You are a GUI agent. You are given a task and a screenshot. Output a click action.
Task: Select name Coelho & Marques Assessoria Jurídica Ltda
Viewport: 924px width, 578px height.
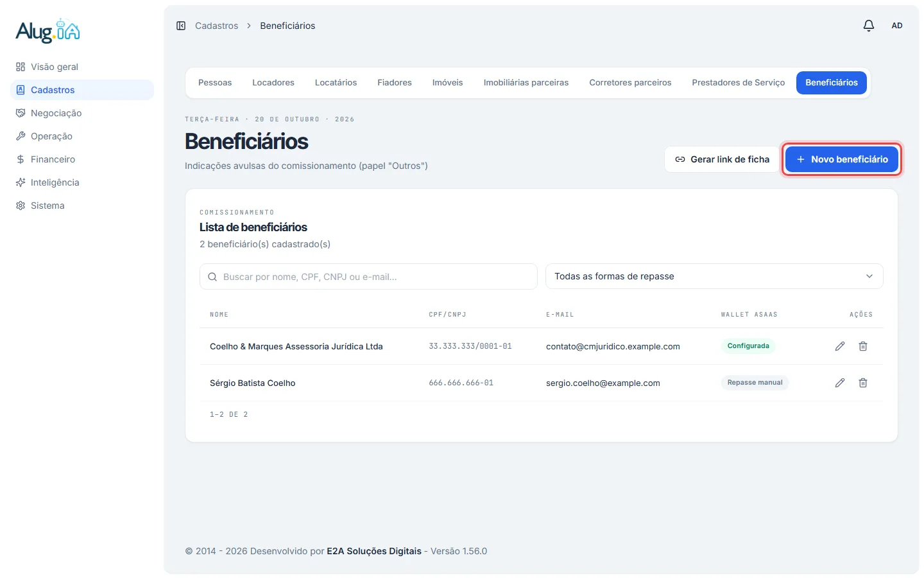tap(296, 347)
